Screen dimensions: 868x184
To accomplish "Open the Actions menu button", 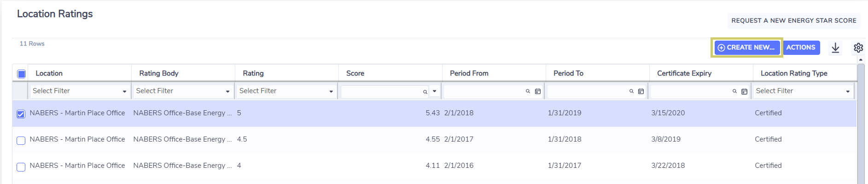I will click(801, 47).
